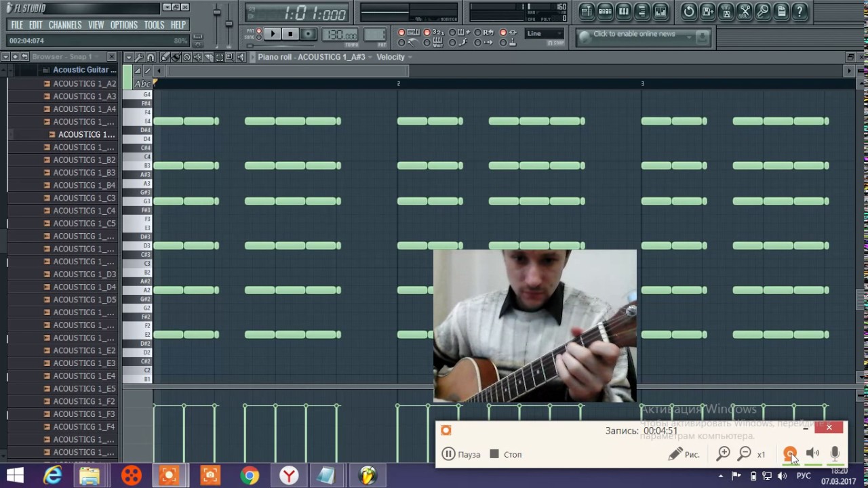This screenshot has width=868, height=488.
Task: Select the delete tool in piano roll
Action: pyautogui.click(x=186, y=57)
